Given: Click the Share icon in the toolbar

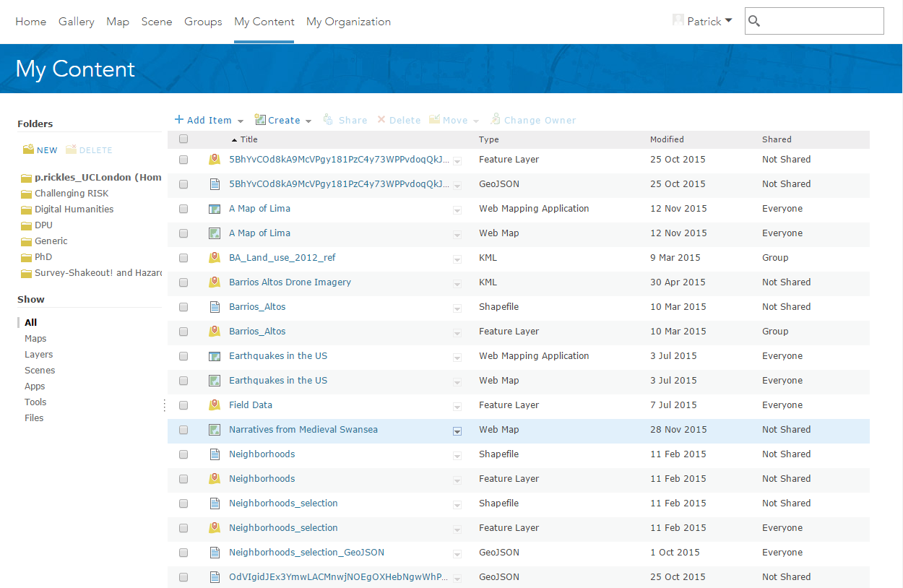Looking at the screenshot, I should pos(329,119).
